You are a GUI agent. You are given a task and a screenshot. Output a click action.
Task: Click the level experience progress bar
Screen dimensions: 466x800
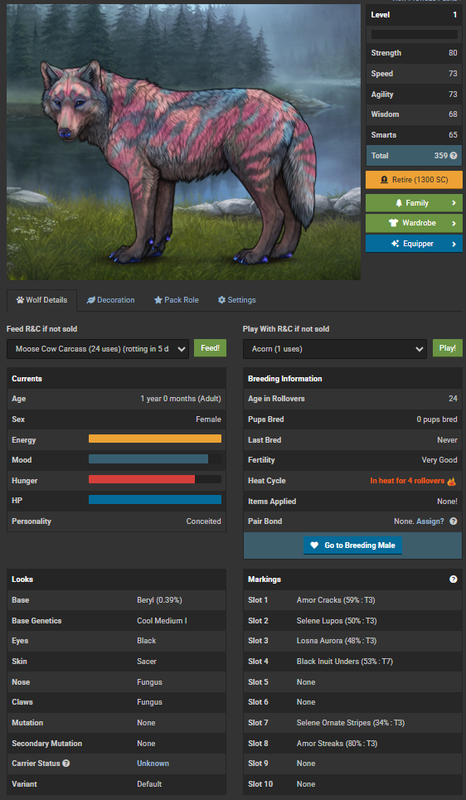414,35
